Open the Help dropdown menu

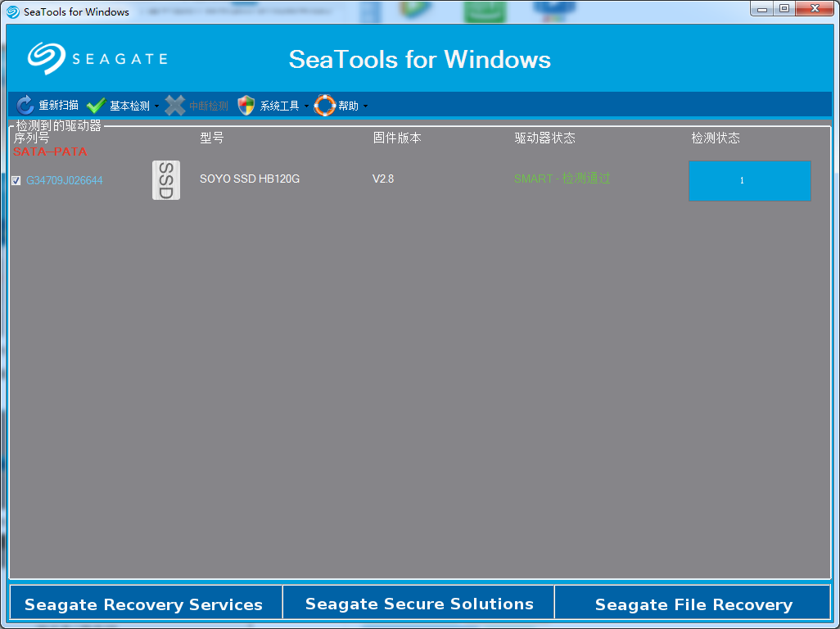(x=367, y=105)
